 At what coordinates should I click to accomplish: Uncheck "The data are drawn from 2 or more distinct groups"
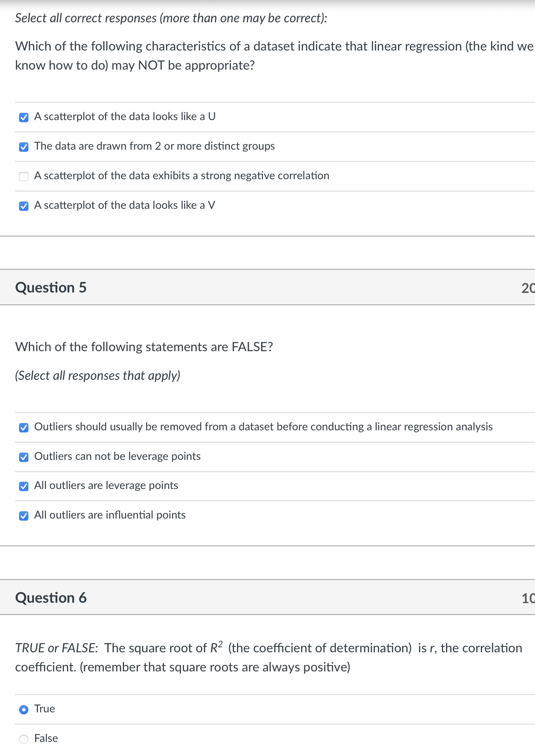coord(24,146)
